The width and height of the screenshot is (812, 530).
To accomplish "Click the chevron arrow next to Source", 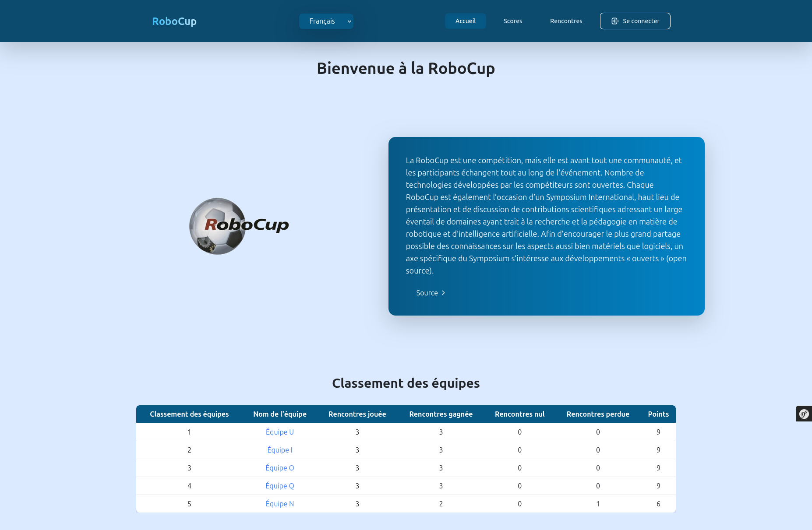I will (443, 293).
